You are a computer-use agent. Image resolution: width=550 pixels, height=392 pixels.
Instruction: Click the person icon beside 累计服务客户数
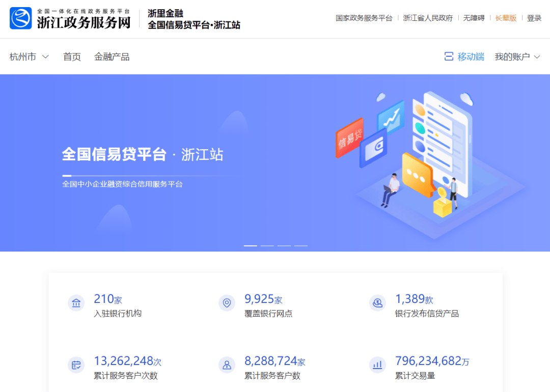click(227, 365)
